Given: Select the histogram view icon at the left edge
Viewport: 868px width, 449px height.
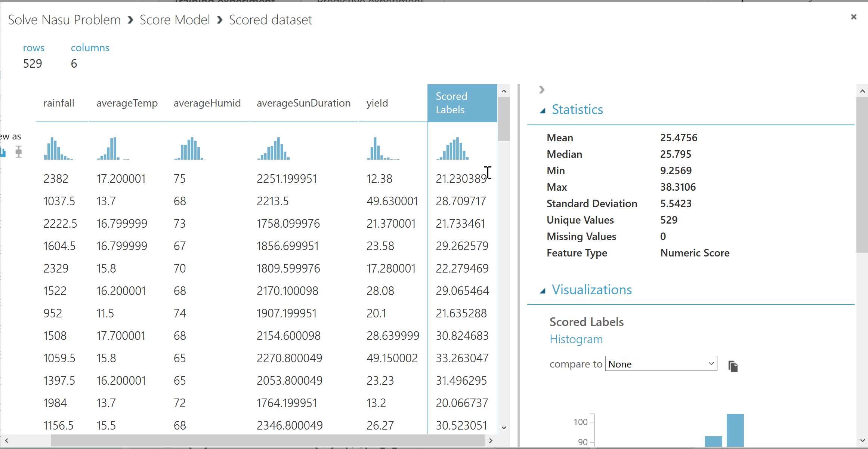Looking at the screenshot, I should coord(3,152).
